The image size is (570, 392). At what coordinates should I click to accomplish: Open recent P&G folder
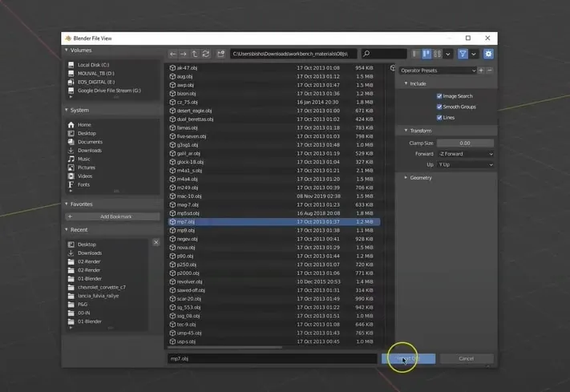pos(107,305)
